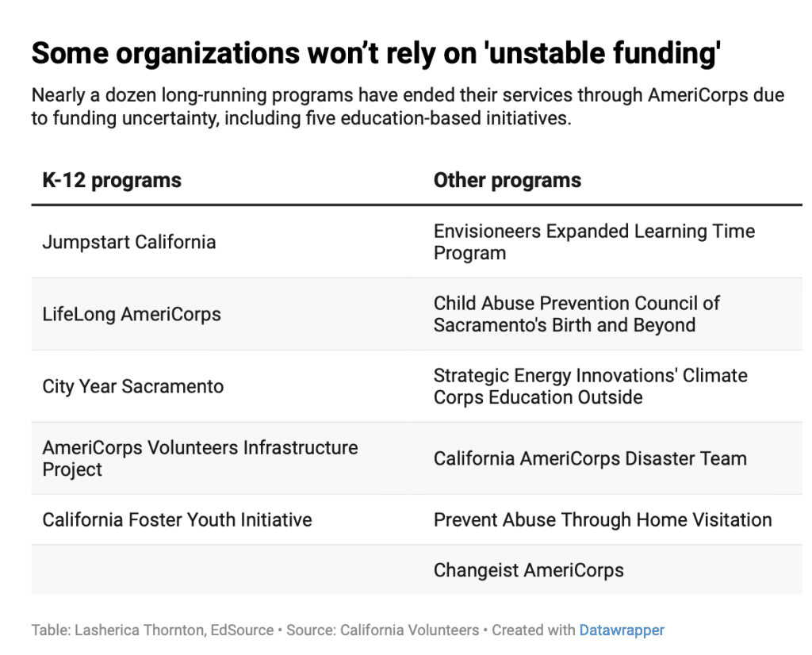Click the City Year Sacramento row entry

(x=133, y=387)
